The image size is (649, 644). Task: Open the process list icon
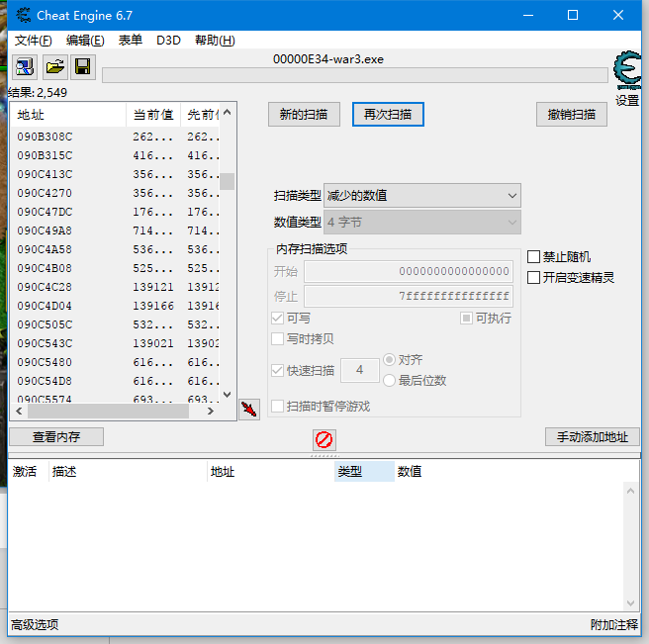pyautogui.click(x=25, y=67)
